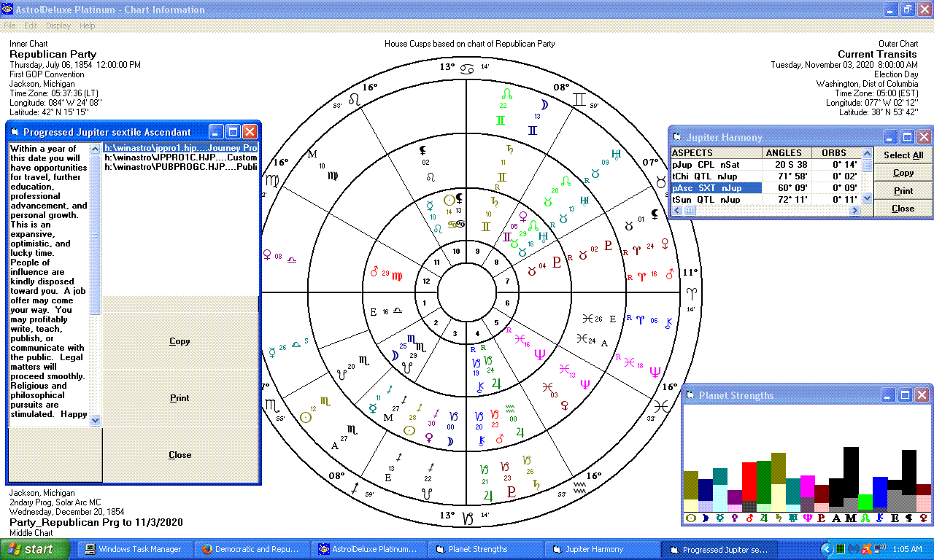Expand hidden system tray icons arrow
Viewport: 934px width, 560px height.
click(x=827, y=549)
